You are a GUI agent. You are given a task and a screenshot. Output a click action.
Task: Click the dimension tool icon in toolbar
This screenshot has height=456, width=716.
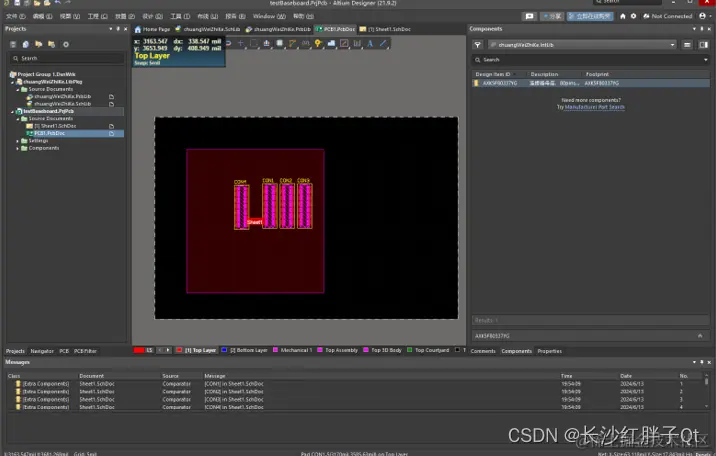pos(357,43)
